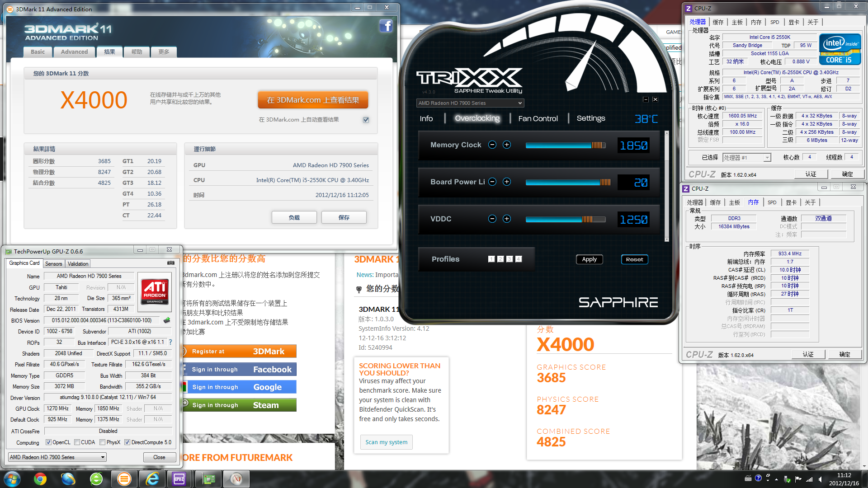Screen dimensions: 868x488
Task: Select TRIXX profile slot 4
Action: pyautogui.click(x=519, y=259)
